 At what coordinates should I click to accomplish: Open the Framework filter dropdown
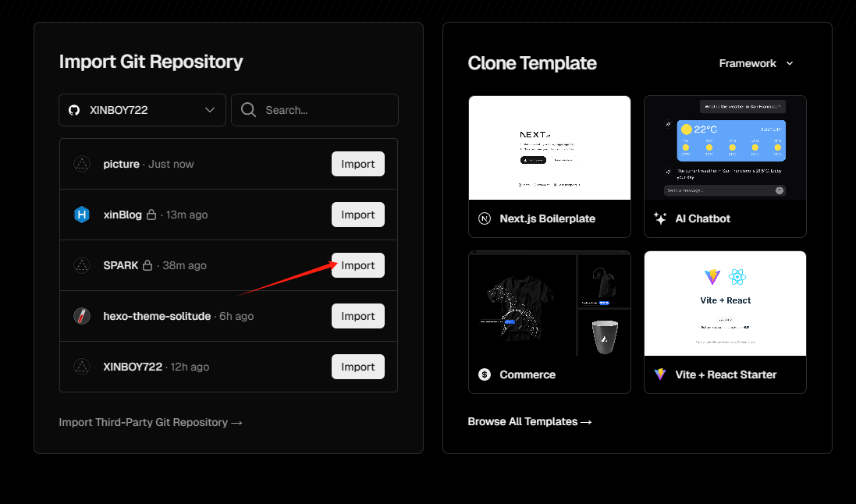click(x=757, y=63)
